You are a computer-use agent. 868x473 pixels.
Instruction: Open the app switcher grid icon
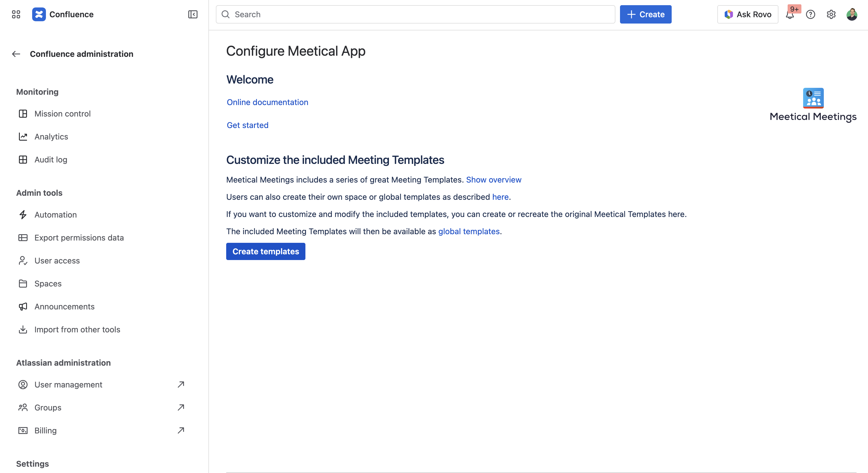16,14
